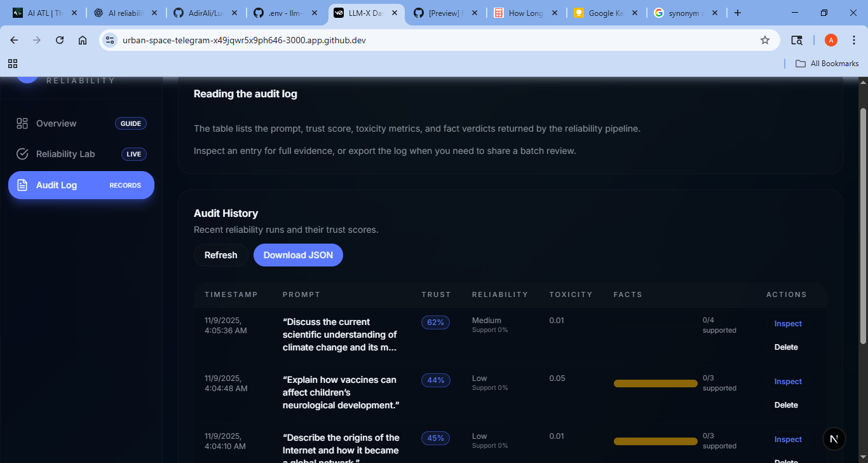Delete the climate change audit entry
This screenshot has height=463, width=868.
pyautogui.click(x=786, y=347)
